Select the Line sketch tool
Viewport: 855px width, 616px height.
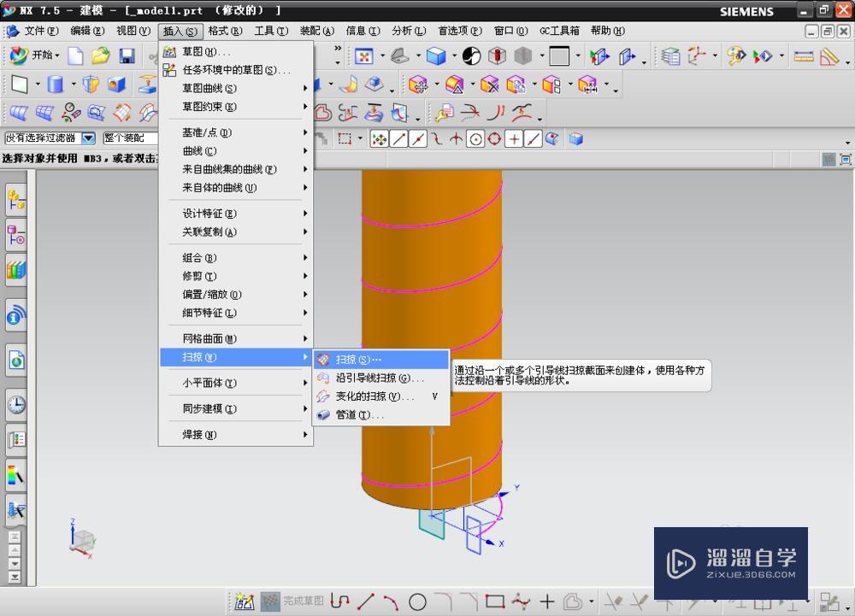(x=365, y=601)
